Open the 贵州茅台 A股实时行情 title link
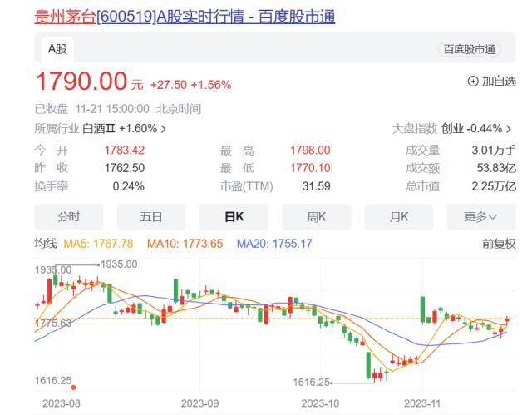Image resolution: width=532 pixels, height=415 pixels. [x=185, y=17]
